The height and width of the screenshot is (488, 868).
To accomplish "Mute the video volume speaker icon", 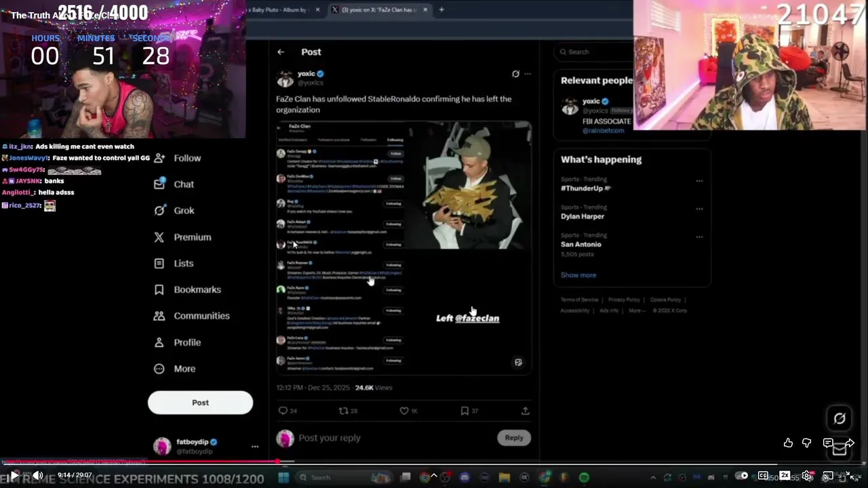I will [x=38, y=476].
